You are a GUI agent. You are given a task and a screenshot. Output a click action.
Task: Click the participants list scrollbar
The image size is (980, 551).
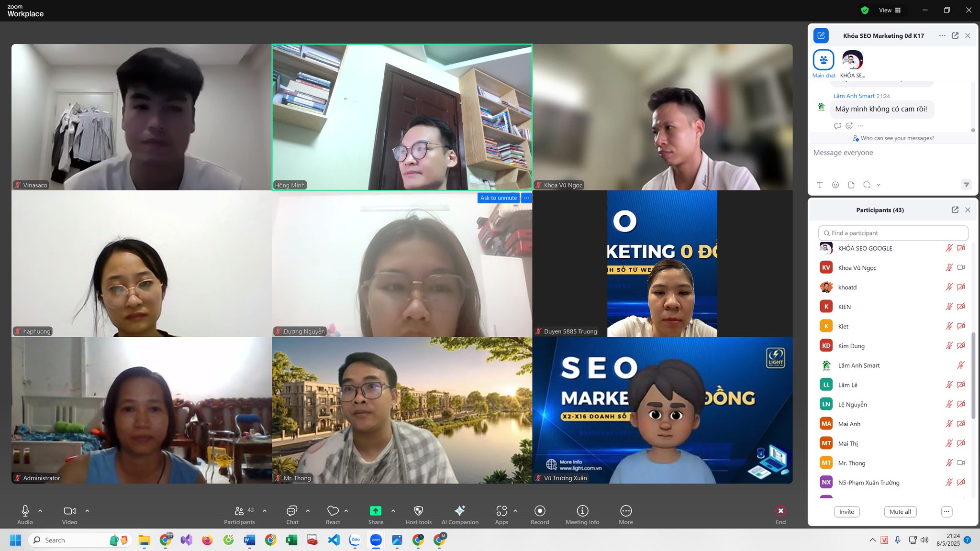click(972, 375)
